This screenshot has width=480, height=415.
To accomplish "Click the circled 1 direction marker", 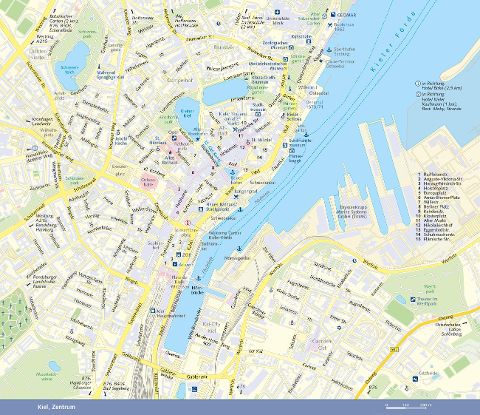I will [x=418, y=84].
